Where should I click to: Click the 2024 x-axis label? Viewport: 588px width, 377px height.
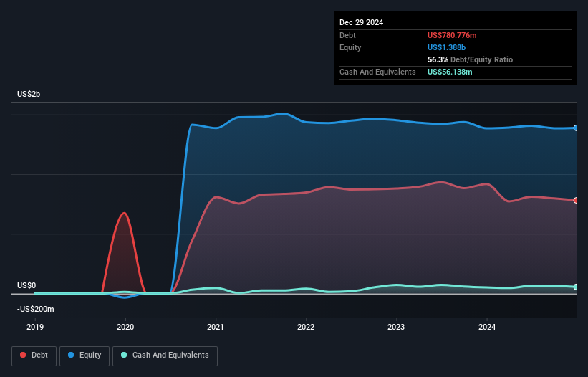click(x=487, y=327)
